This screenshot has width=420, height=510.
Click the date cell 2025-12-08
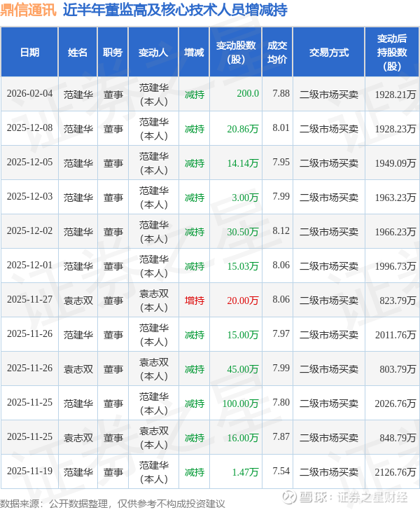pyautogui.click(x=29, y=127)
